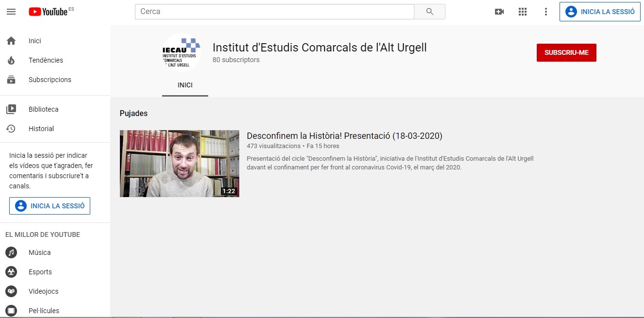
Task: Open the three-dot settings menu
Action: click(546, 12)
